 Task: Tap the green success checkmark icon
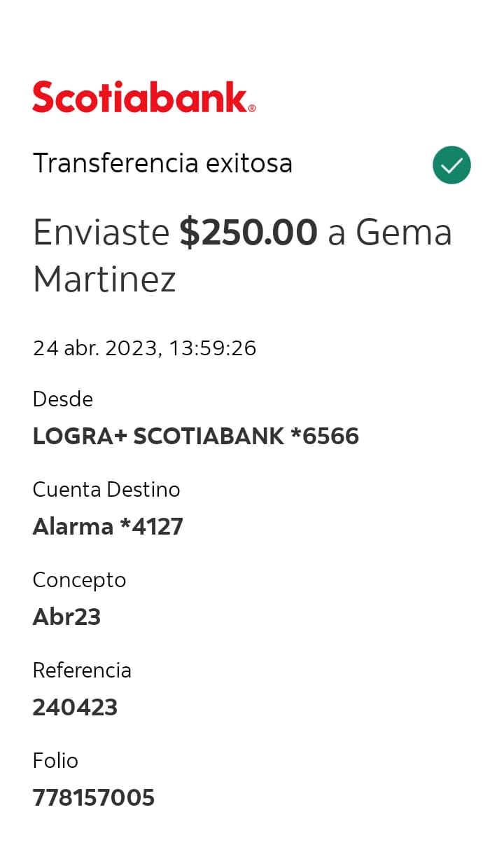(x=451, y=165)
